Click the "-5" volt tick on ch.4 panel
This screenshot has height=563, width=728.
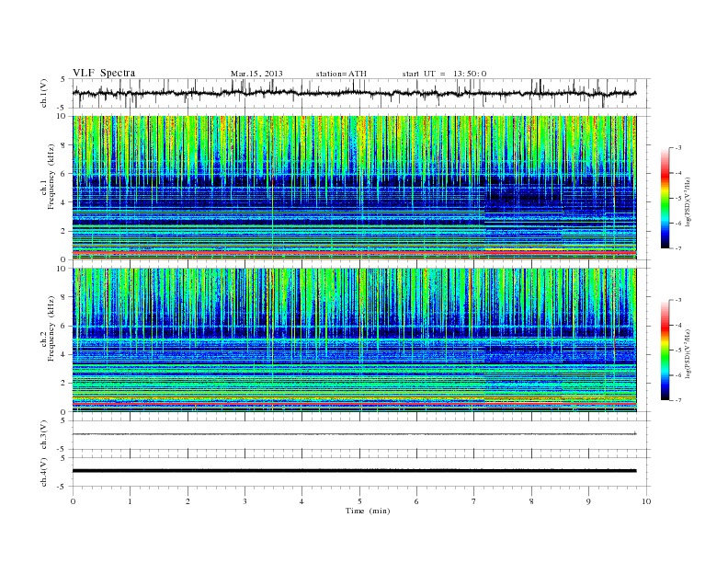click(x=62, y=487)
